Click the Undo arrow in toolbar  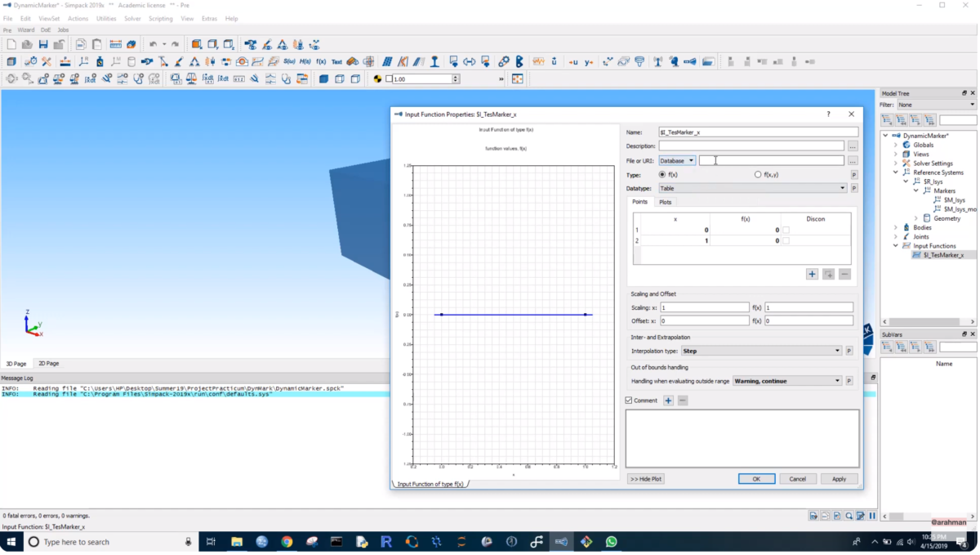153,44
